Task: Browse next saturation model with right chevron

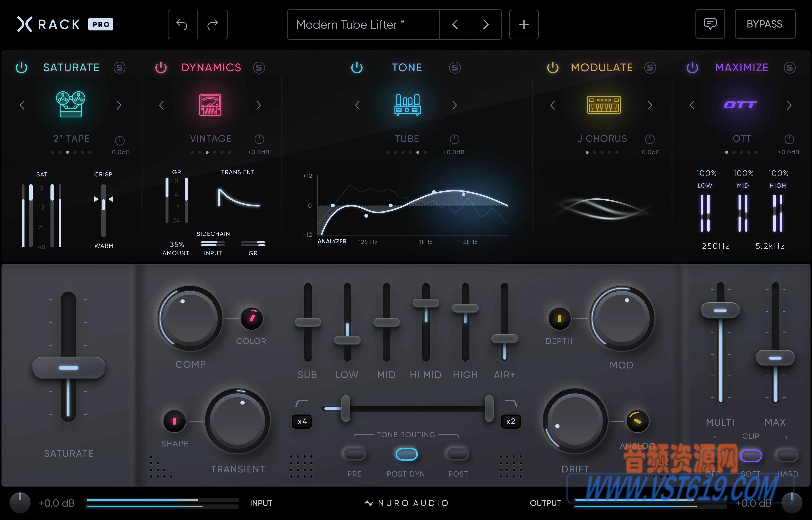Action: click(x=119, y=105)
